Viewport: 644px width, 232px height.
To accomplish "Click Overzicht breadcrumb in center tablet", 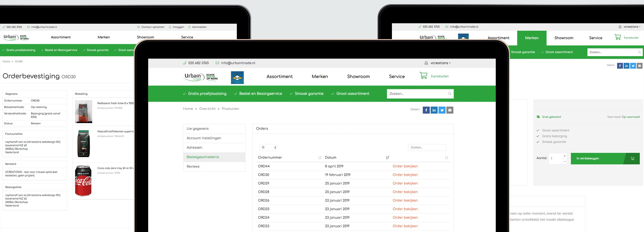I will (x=207, y=109).
